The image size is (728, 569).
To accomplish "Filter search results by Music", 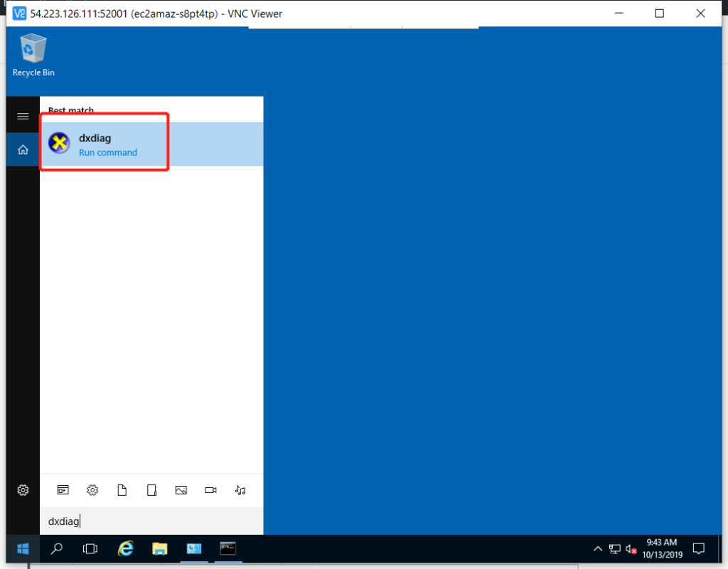I will pyautogui.click(x=240, y=490).
